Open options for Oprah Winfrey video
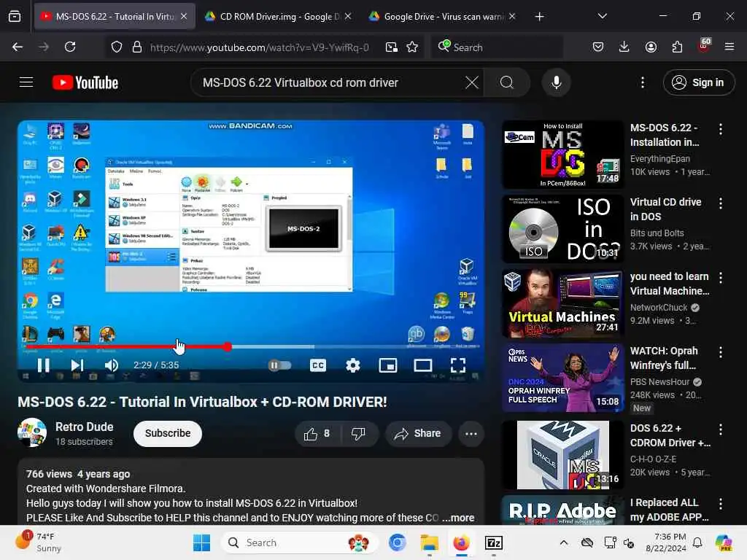Viewport: 747px width, 560px height. 720,352
